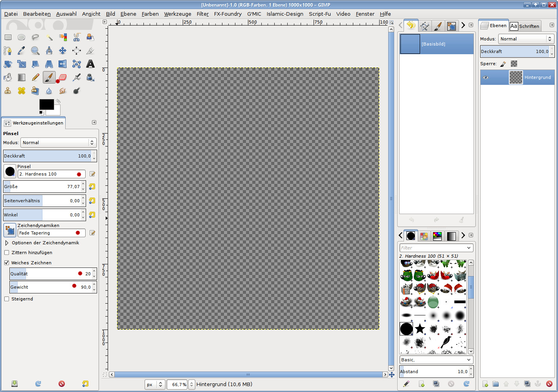Choose the Pencil tool
This screenshot has height=392, width=558.
35,77
